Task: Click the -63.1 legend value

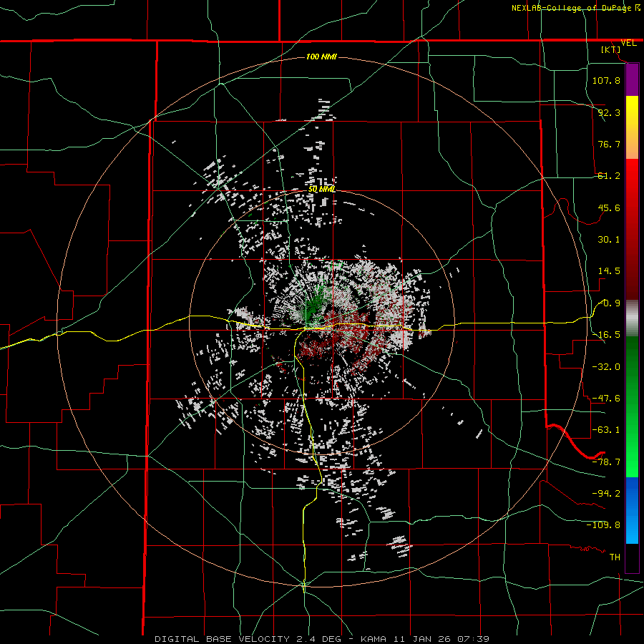Action: point(606,430)
